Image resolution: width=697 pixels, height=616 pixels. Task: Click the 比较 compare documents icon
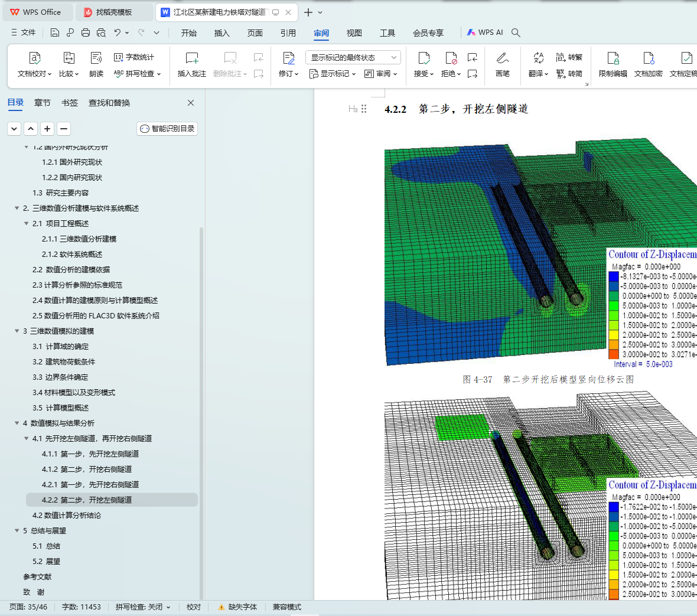point(69,65)
